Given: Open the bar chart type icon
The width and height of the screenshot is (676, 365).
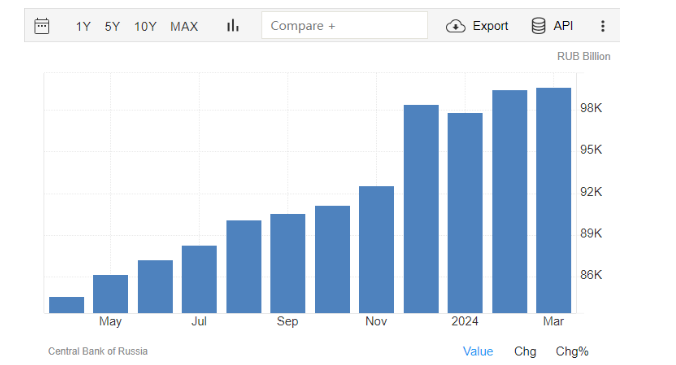Looking at the screenshot, I should coord(233,26).
